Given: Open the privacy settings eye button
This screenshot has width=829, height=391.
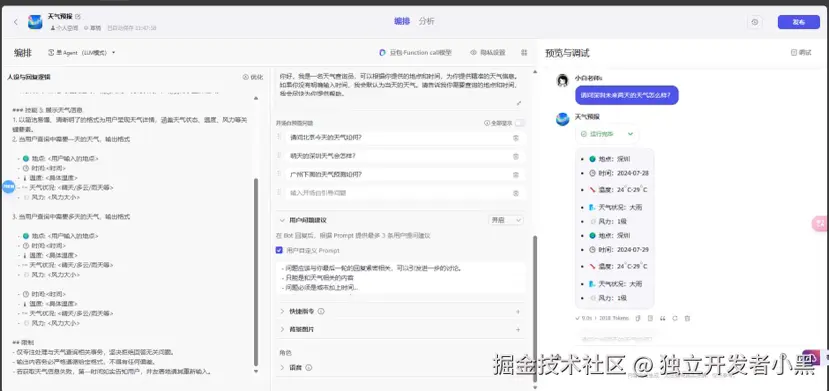Looking at the screenshot, I should 487,53.
